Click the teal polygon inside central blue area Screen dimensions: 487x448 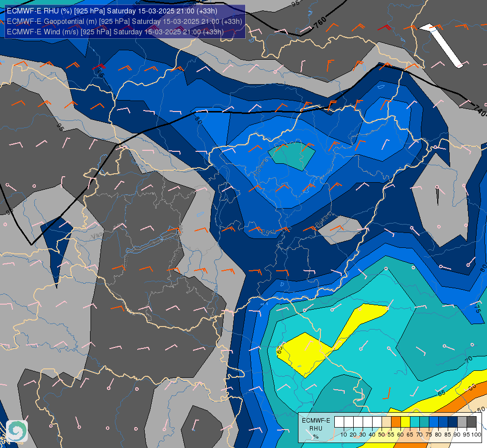pyautogui.click(x=292, y=155)
